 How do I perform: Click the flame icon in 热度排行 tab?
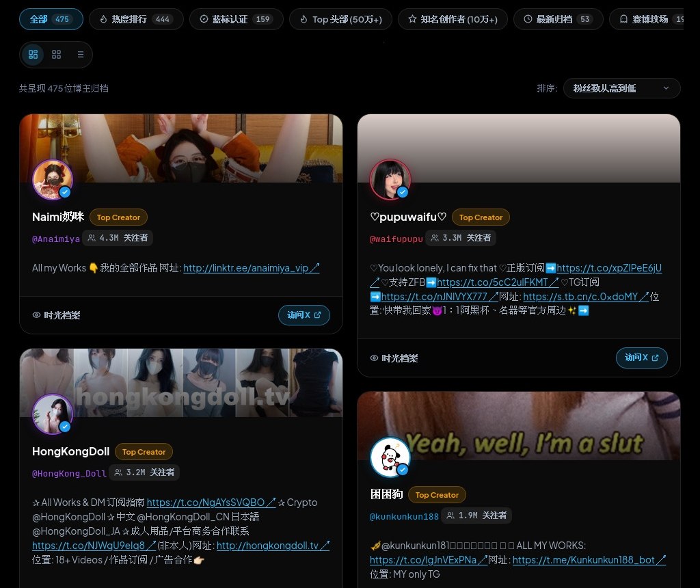coord(103,19)
